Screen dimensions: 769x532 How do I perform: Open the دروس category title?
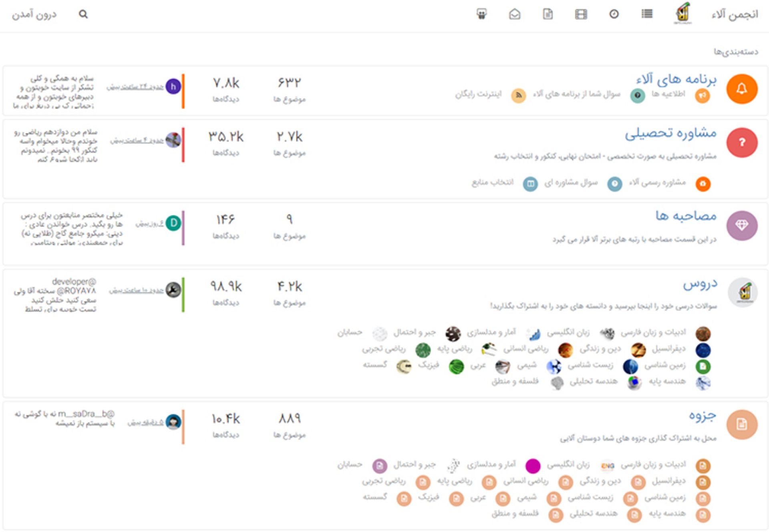pyautogui.click(x=700, y=284)
